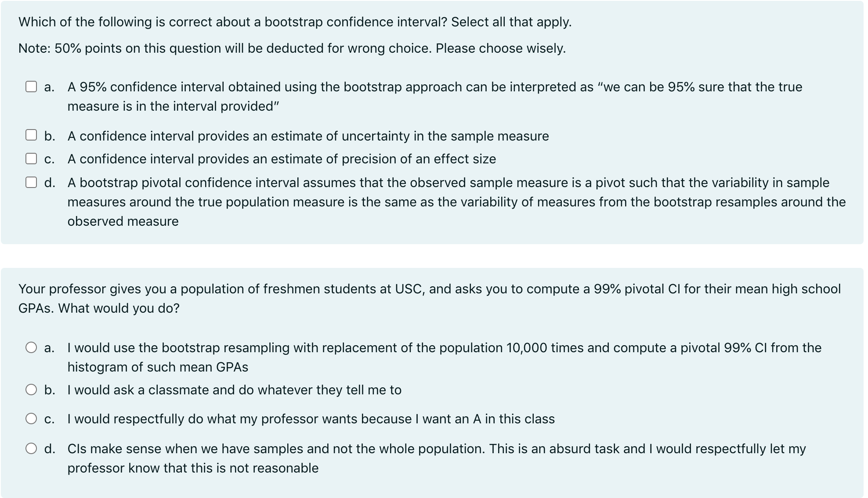Click the whitespace between the two question panels
Viewport: 868px width, 498px height.
pos(434,254)
